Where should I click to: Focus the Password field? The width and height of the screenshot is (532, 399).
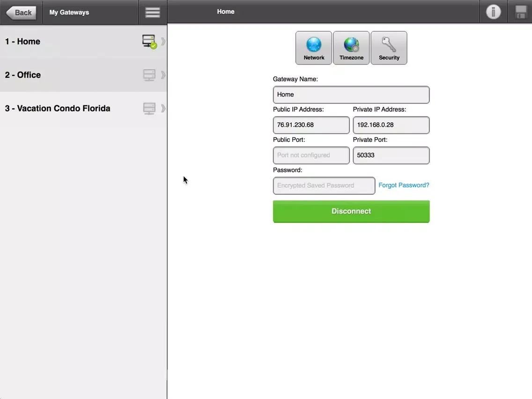tap(324, 185)
